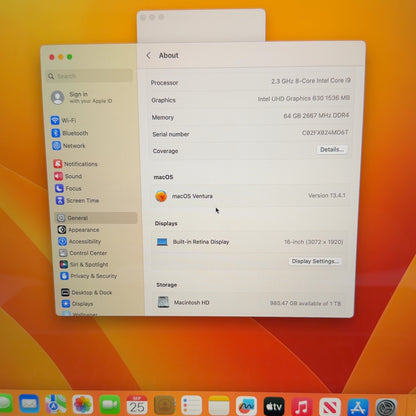
Task: Open Screen Time settings
Action: tap(77, 200)
